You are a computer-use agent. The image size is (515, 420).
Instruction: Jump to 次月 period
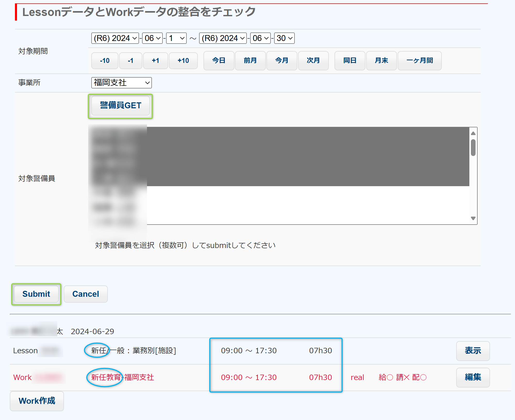(x=313, y=61)
